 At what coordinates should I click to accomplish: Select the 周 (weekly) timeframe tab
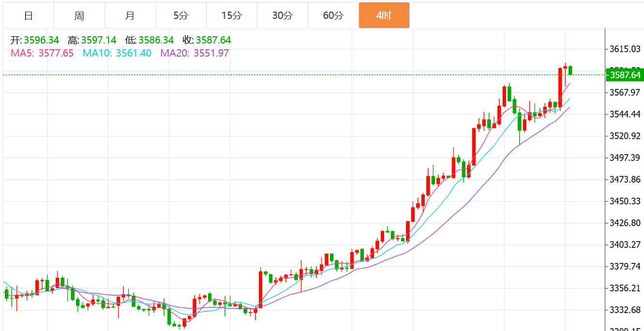(79, 15)
